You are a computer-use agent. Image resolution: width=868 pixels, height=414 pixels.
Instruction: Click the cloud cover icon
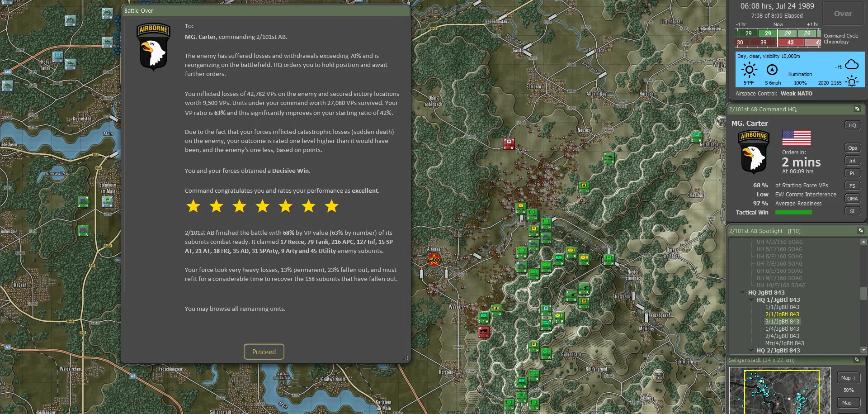pos(852,64)
